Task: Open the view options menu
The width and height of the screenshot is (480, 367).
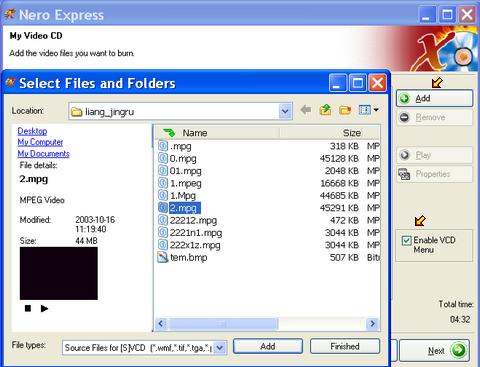Action: point(368,110)
